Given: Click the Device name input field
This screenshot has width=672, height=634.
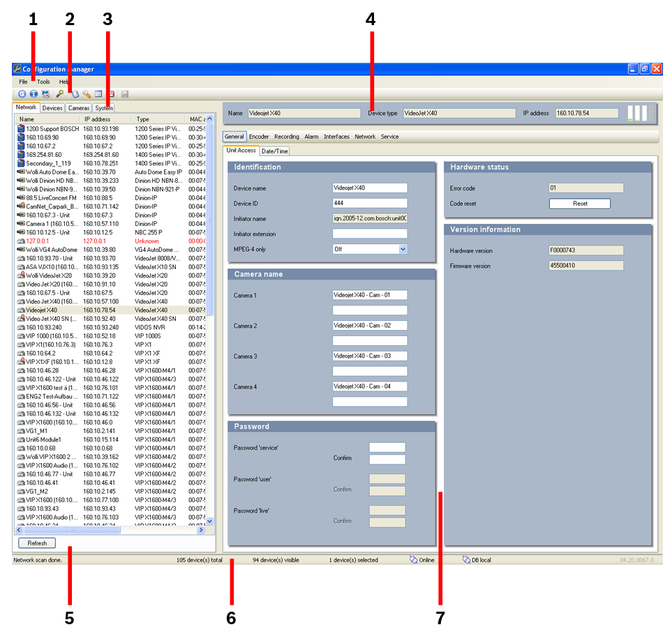Looking at the screenshot, I should click(370, 188).
